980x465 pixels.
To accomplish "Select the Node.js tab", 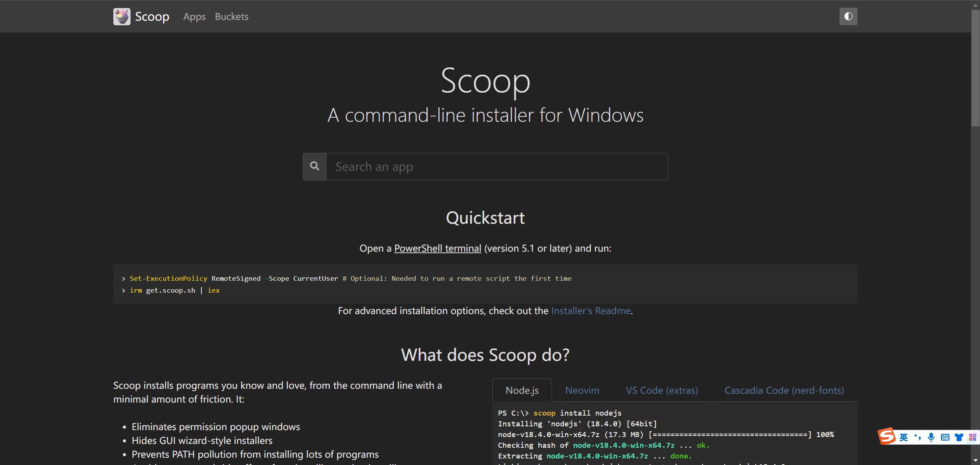I will [x=522, y=390].
